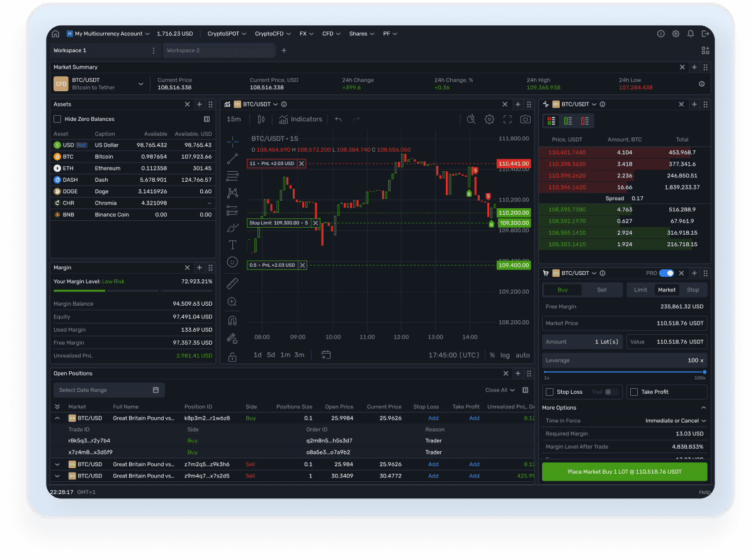Select the emoji sticker tool
This screenshot has height=560, width=753.
point(232,262)
